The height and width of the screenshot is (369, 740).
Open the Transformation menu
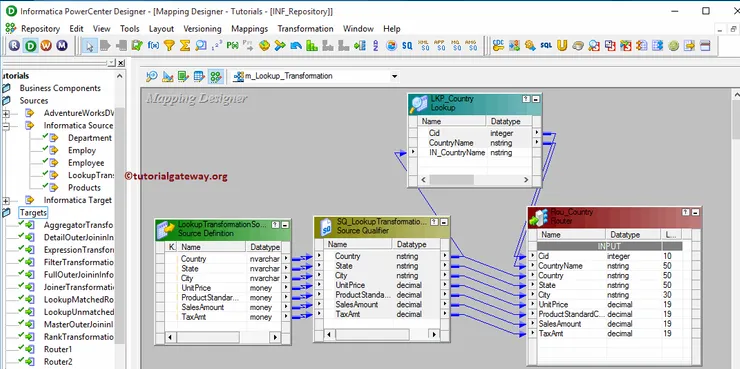point(305,29)
